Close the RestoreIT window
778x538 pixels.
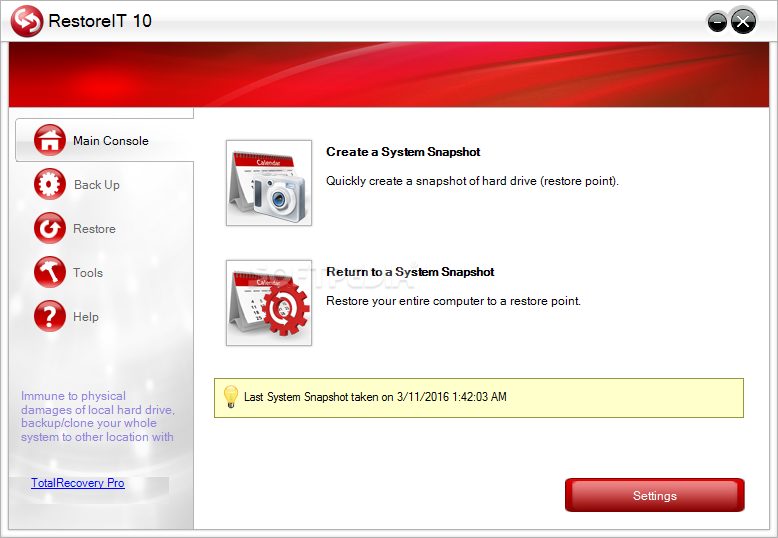point(743,22)
